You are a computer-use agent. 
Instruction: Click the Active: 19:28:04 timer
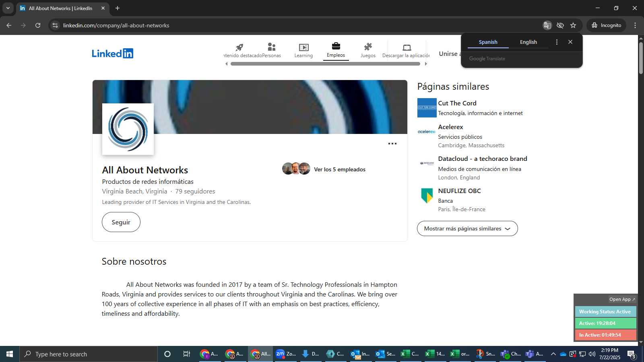[605, 323]
